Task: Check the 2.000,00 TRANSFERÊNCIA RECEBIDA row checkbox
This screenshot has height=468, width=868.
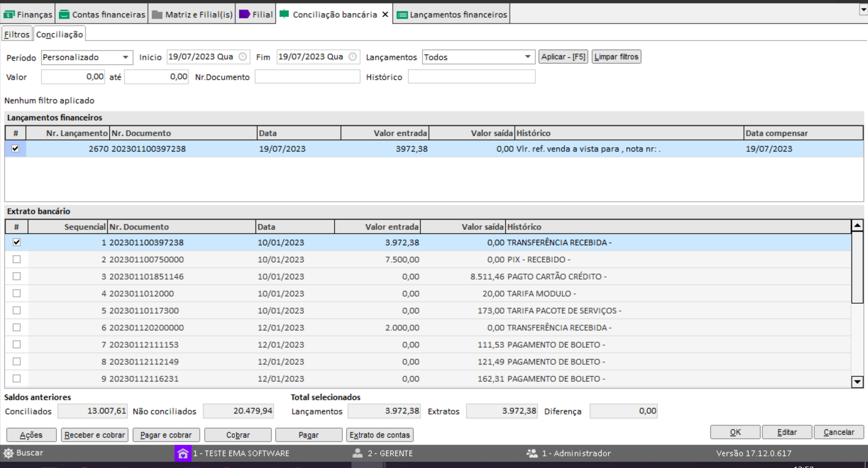Action: 17,327
